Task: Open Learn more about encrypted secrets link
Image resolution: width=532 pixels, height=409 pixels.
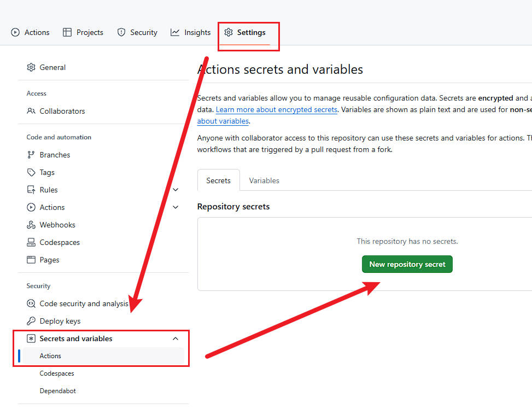Action: coord(277,109)
